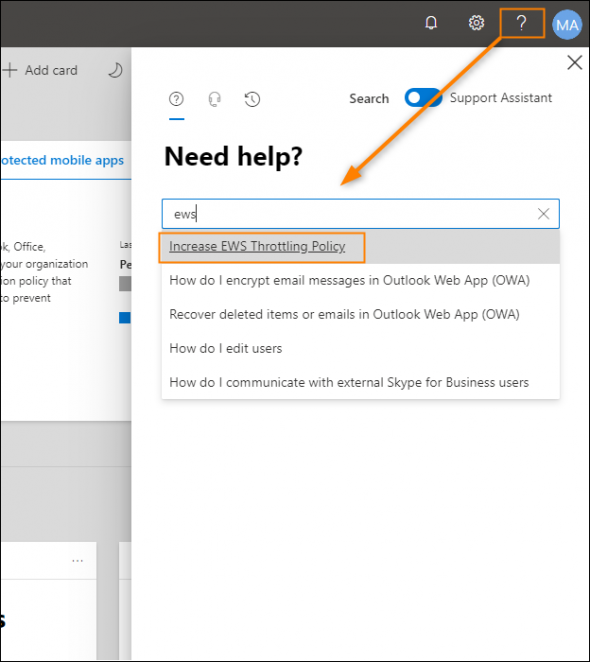The image size is (590, 662).
Task: Open the notifications bell
Action: tap(431, 23)
